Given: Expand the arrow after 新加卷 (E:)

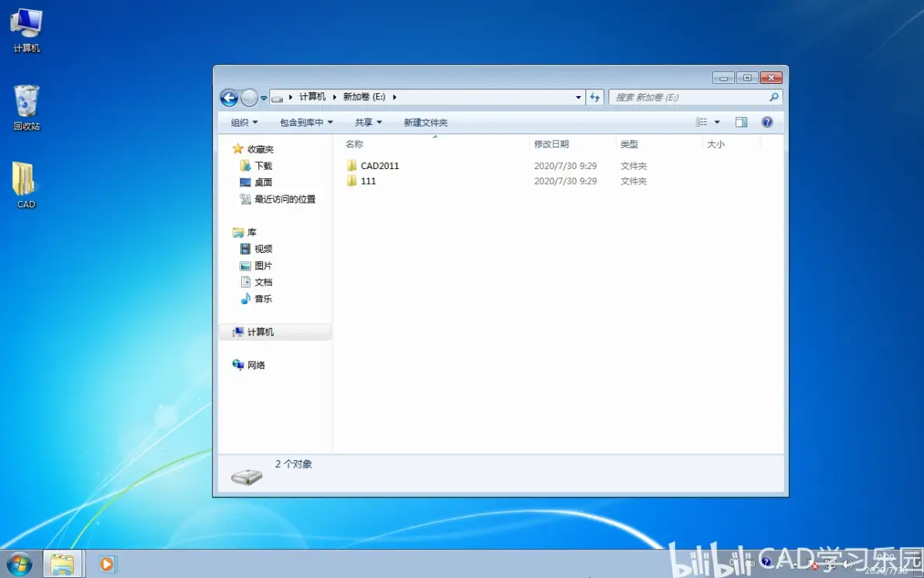Looking at the screenshot, I should 395,97.
